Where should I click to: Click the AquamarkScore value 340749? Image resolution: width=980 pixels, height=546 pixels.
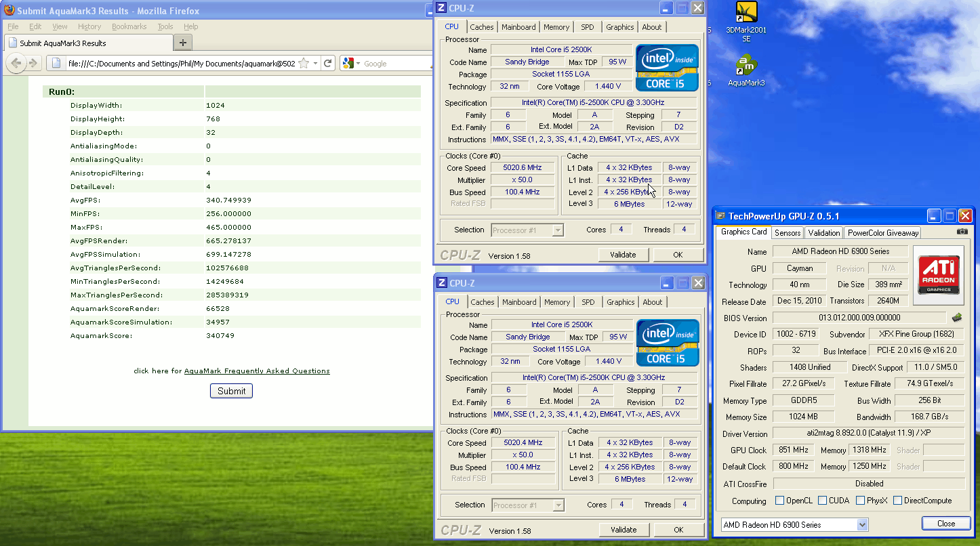221,335
